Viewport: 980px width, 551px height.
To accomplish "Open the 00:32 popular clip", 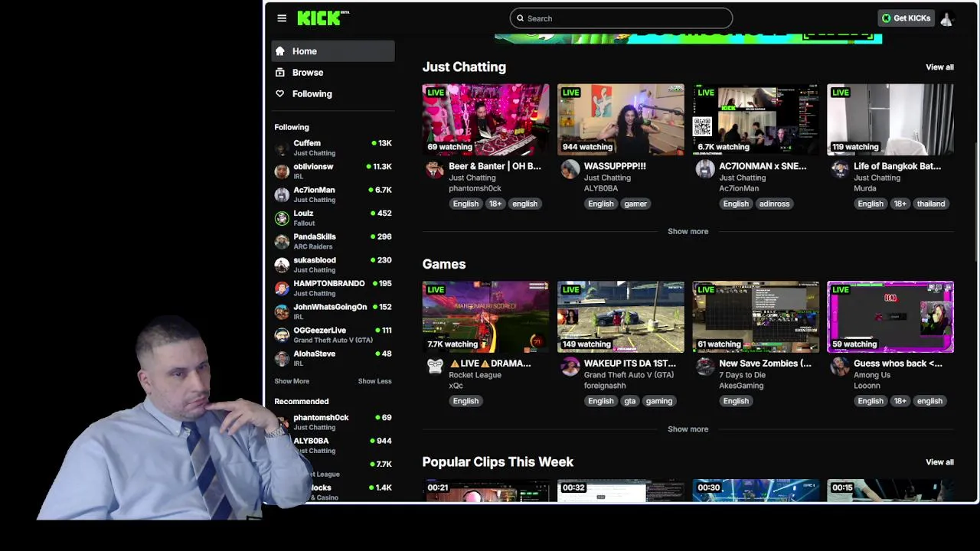I will [x=620, y=491].
